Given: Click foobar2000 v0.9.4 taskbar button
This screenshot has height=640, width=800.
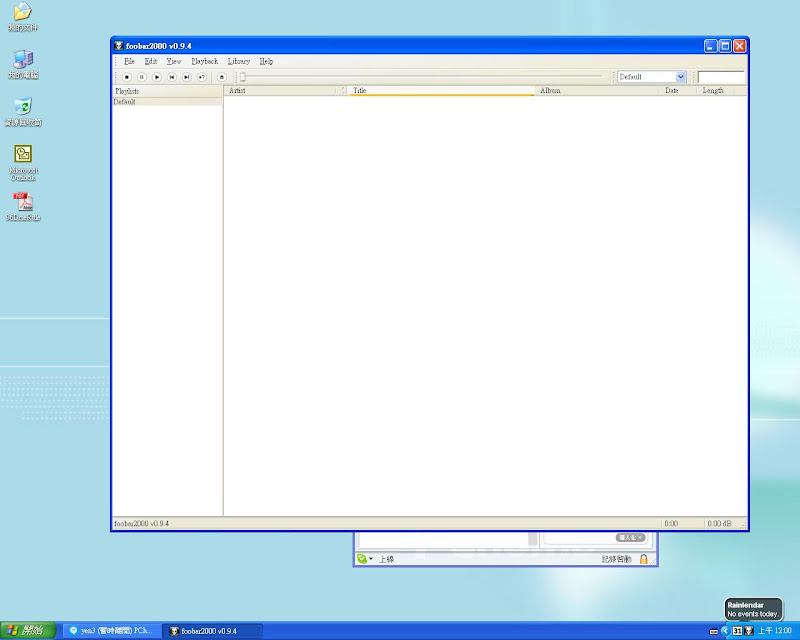Looking at the screenshot, I should [213, 631].
